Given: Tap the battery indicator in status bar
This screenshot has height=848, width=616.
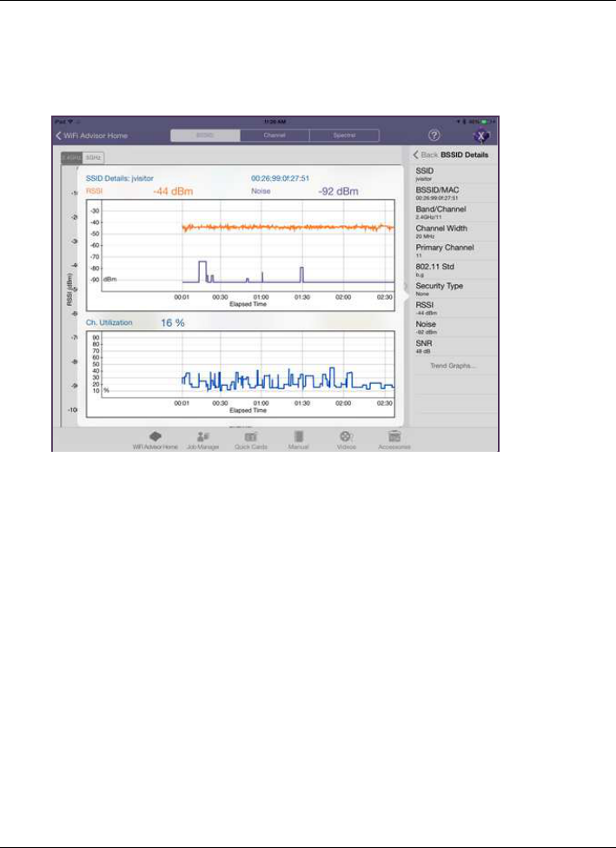Looking at the screenshot, I should click(x=486, y=123).
